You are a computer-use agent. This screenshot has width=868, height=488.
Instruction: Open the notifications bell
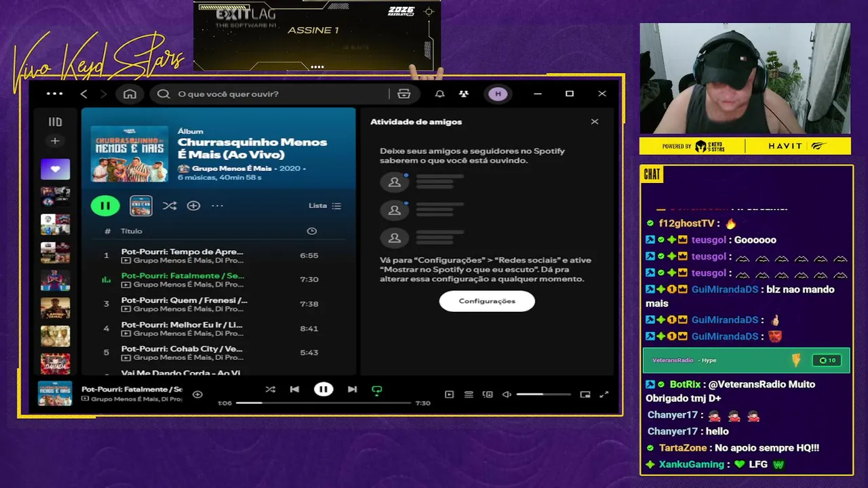click(x=439, y=94)
